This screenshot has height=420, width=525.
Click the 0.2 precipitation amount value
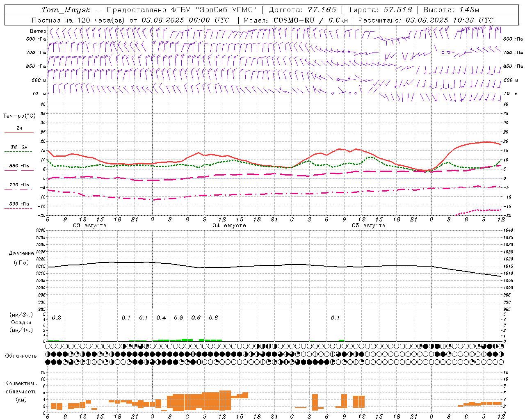click(x=57, y=317)
